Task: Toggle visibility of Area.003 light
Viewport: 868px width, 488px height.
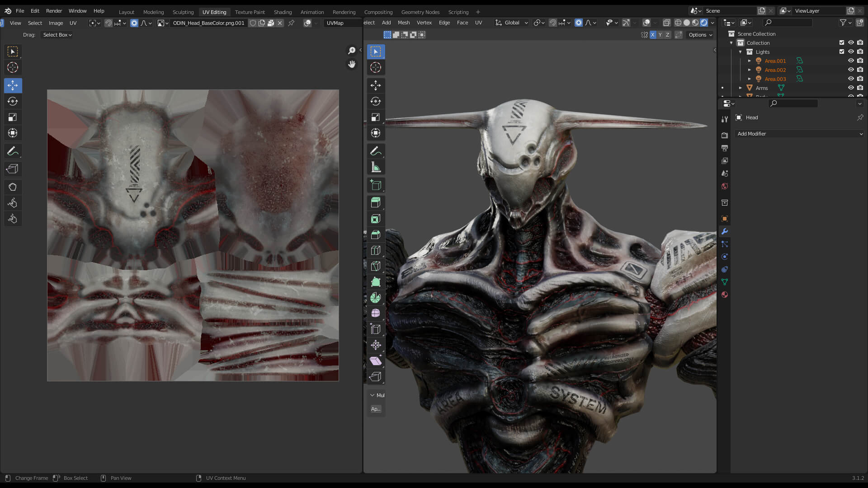Action: [x=851, y=79]
